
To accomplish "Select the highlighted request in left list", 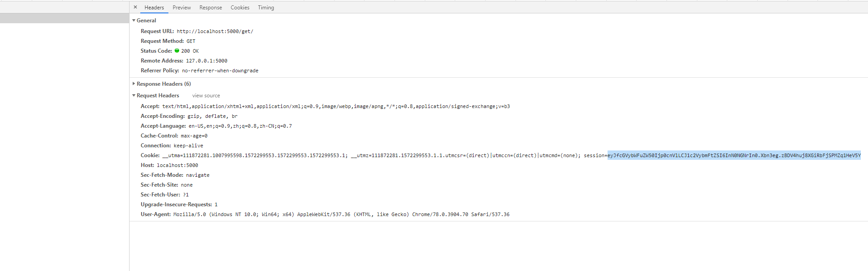I will 64,18.
